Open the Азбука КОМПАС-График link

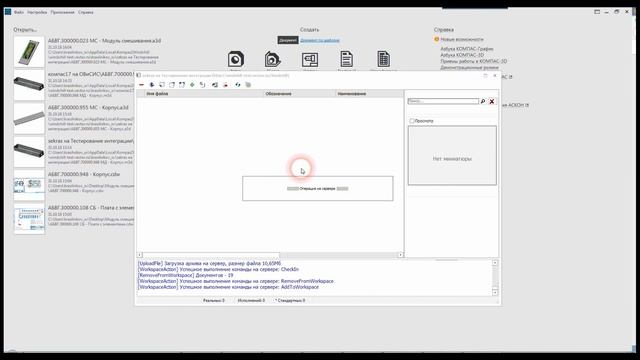click(x=467, y=49)
